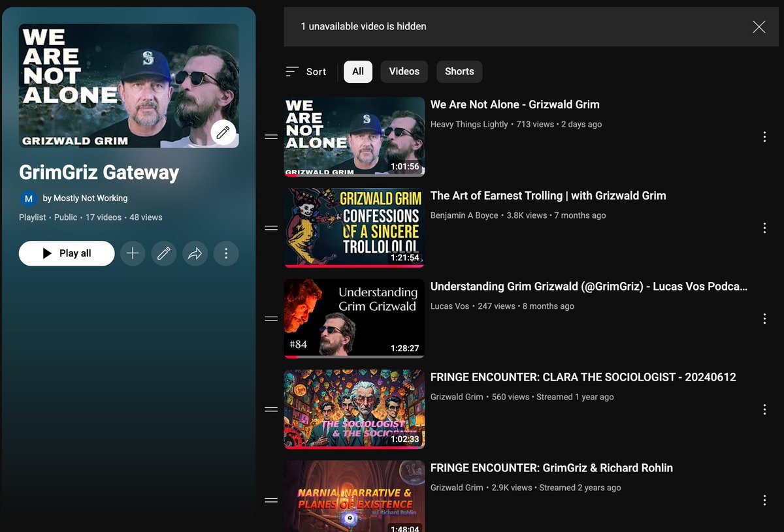Click the add videos plus icon
784x532 pixels.
click(x=133, y=253)
